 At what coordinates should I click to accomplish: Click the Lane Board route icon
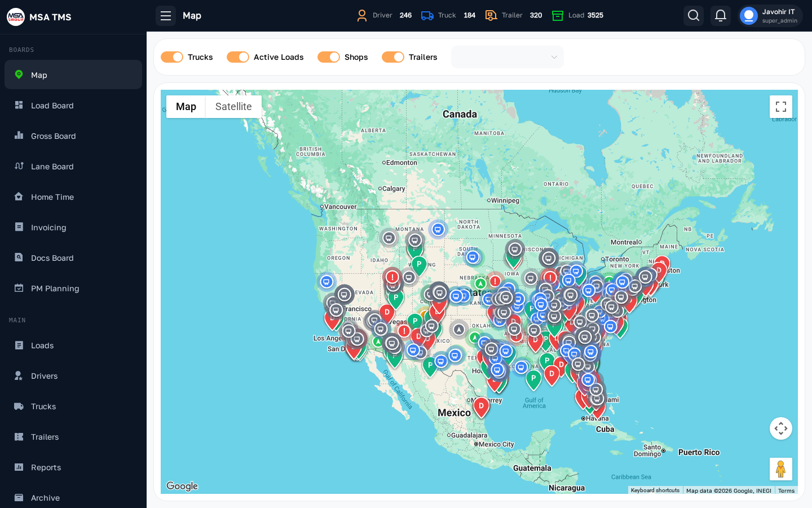pyautogui.click(x=19, y=166)
